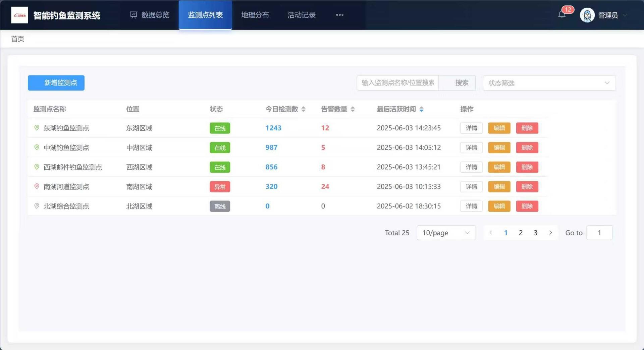644x350 pixels.
Task: Go to next page with right arrow
Action: [550, 233]
